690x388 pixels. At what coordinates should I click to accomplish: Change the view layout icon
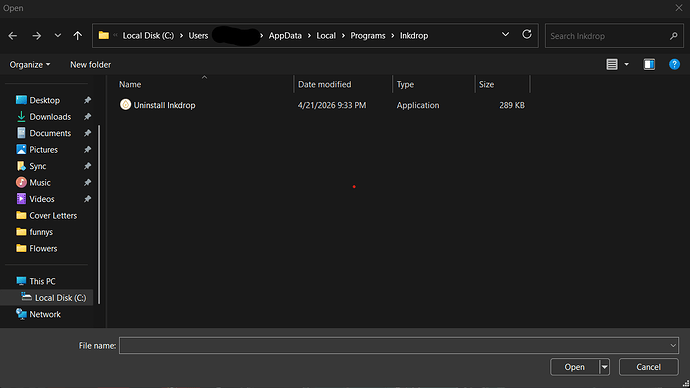[612, 64]
